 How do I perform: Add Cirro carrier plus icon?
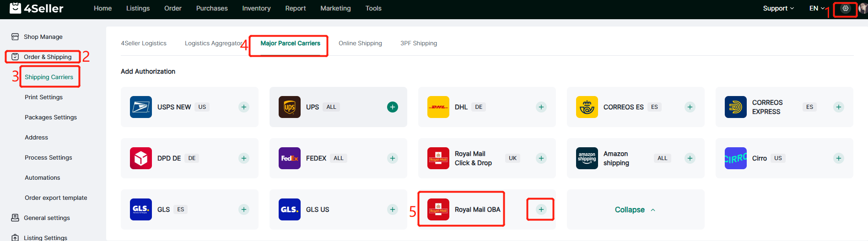[x=838, y=158]
